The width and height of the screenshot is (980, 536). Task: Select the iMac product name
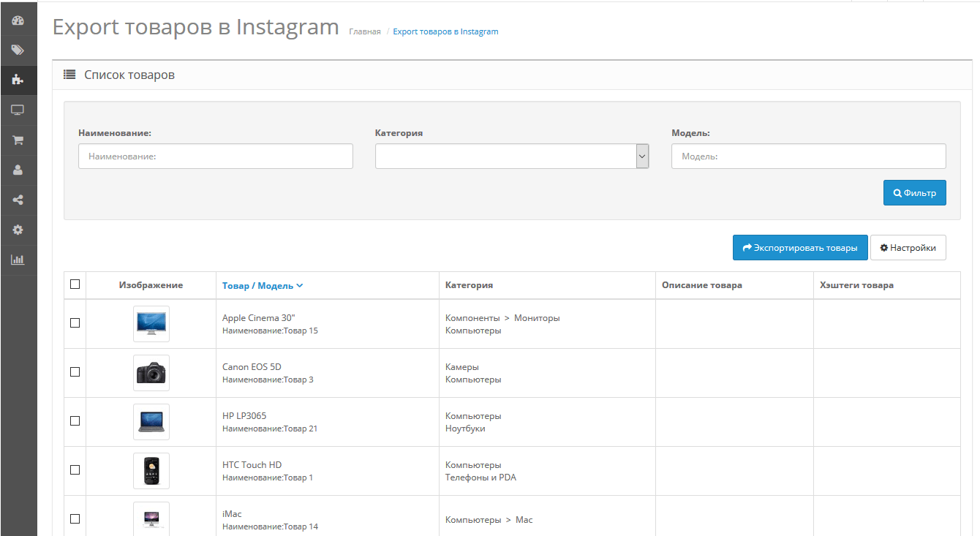(232, 514)
